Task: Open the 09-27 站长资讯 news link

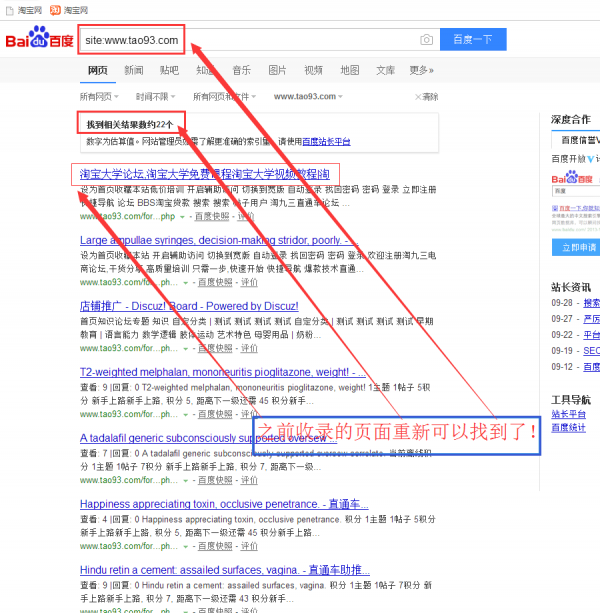Action: (x=592, y=319)
